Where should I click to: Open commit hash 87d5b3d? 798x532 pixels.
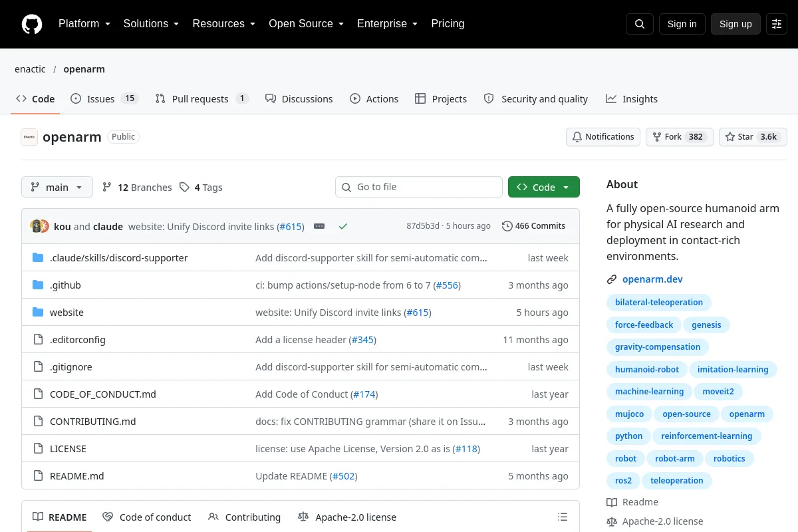point(423,226)
